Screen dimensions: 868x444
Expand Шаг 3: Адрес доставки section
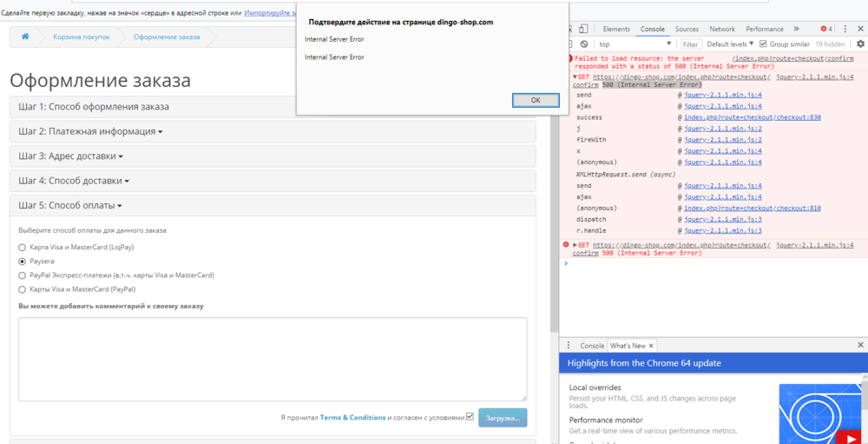[x=71, y=156]
